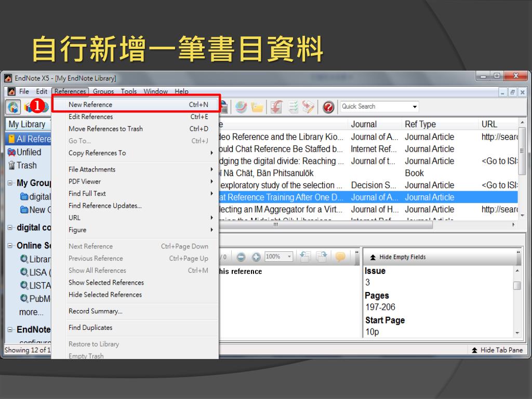
Task: Rotate the PDF counterclockwise with its icon
Action: tap(305, 257)
